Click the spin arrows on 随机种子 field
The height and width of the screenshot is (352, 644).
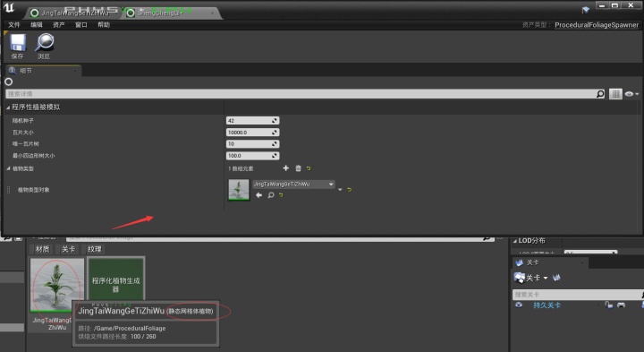coord(275,121)
